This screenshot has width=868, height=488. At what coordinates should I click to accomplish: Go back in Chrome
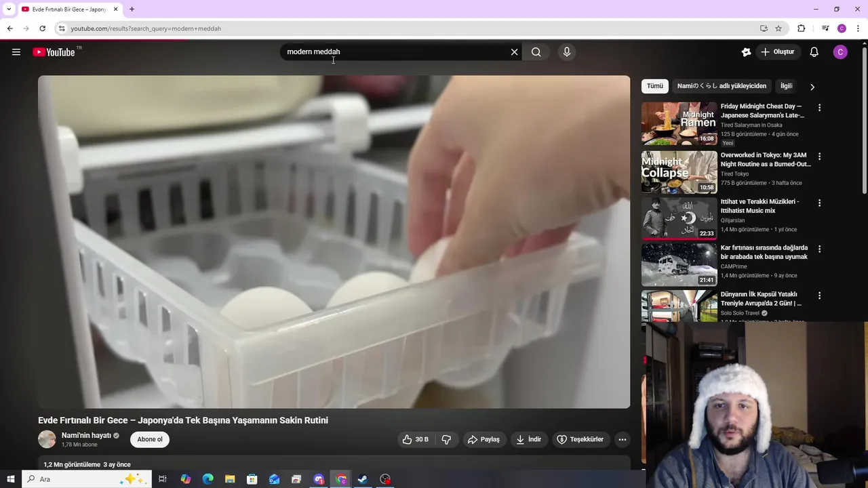(9, 28)
